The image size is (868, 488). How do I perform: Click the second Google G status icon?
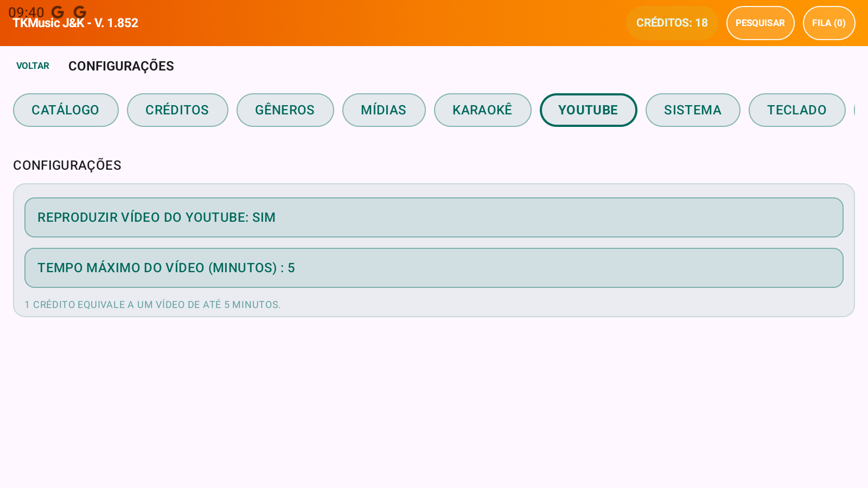coord(80,12)
